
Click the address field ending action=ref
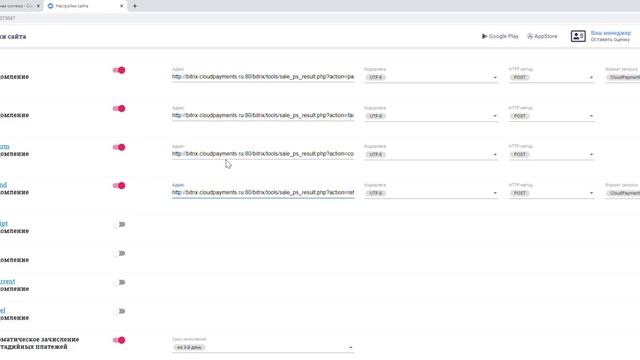click(263, 193)
